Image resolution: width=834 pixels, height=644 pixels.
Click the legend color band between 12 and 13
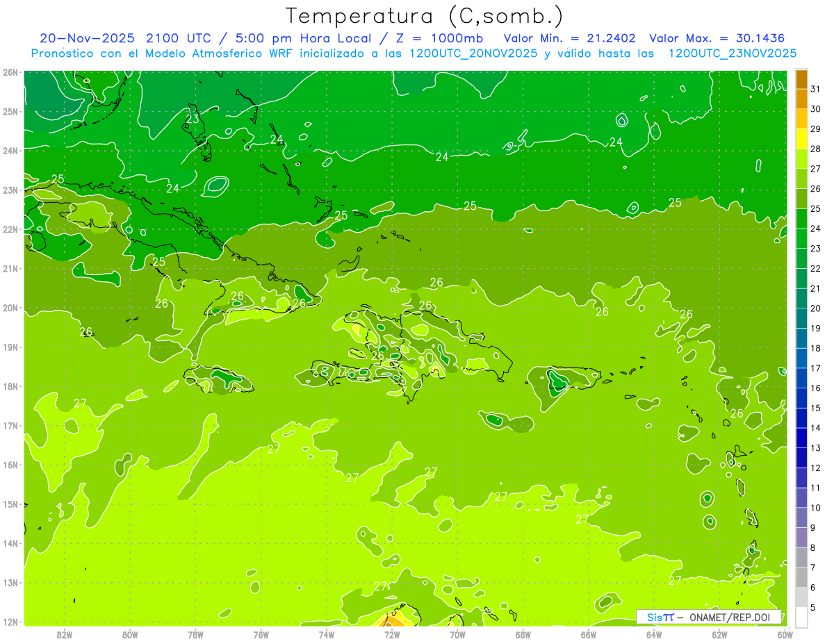801,457
